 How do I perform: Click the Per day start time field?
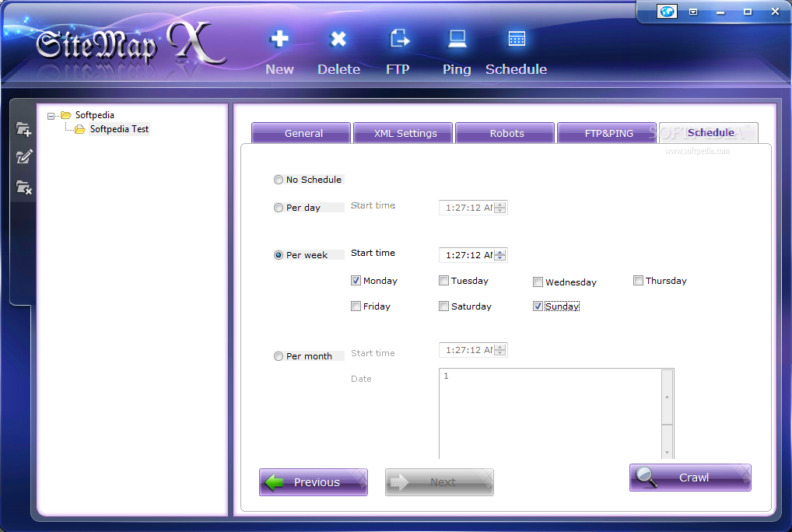click(x=473, y=208)
